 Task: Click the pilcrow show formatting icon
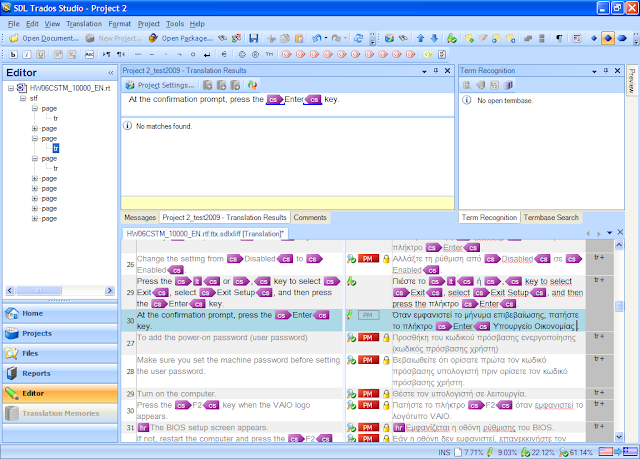tap(559, 38)
